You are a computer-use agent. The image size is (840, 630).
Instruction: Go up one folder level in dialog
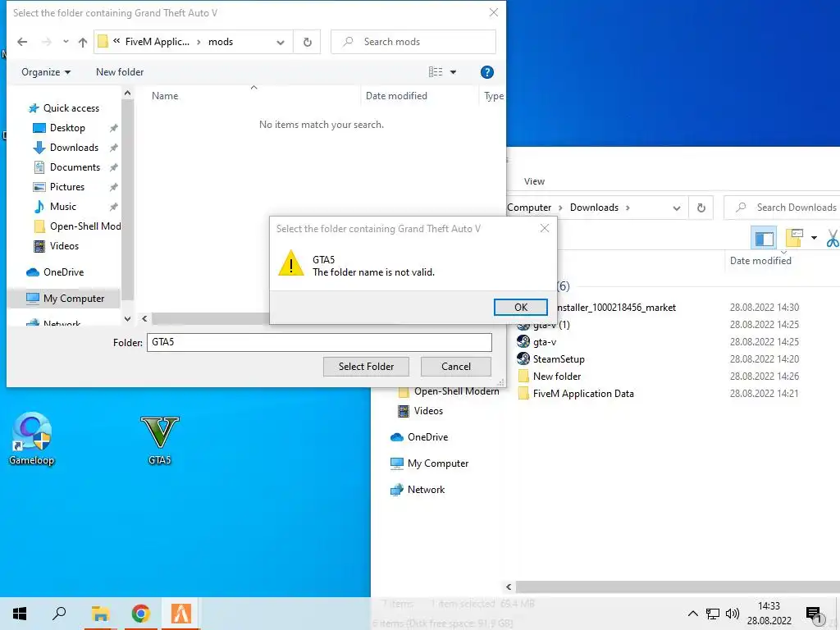tap(83, 42)
